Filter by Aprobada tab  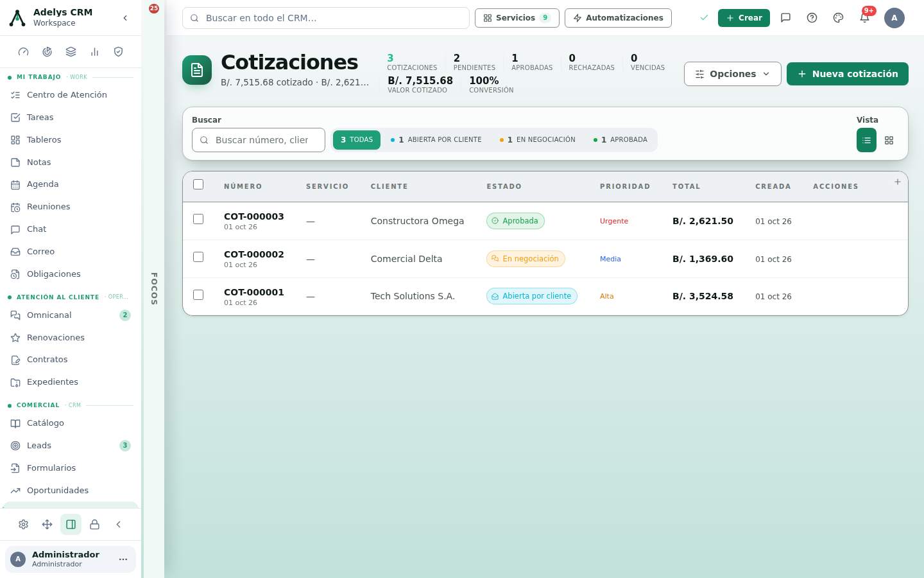tap(620, 140)
